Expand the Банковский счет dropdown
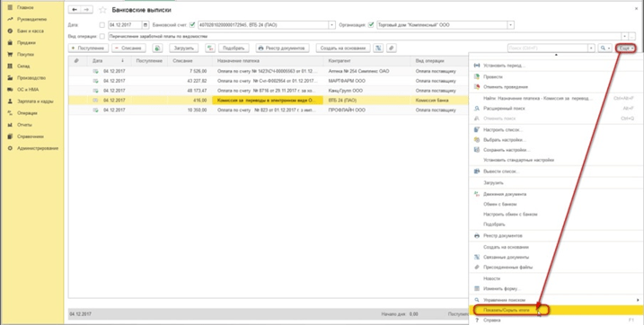644x325 pixels. pos(331,25)
